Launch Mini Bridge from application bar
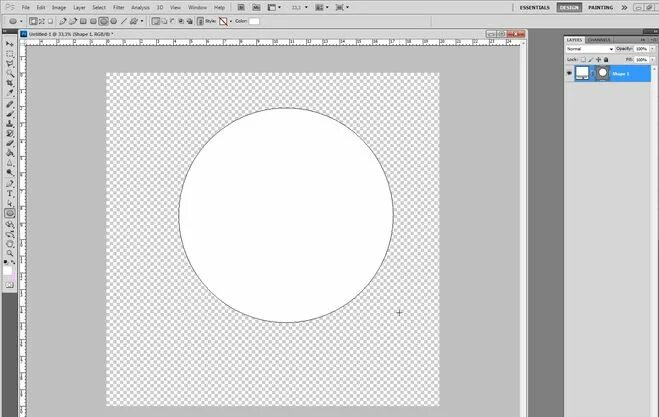Image resolution: width=659 pixels, height=417 pixels. 256,7
